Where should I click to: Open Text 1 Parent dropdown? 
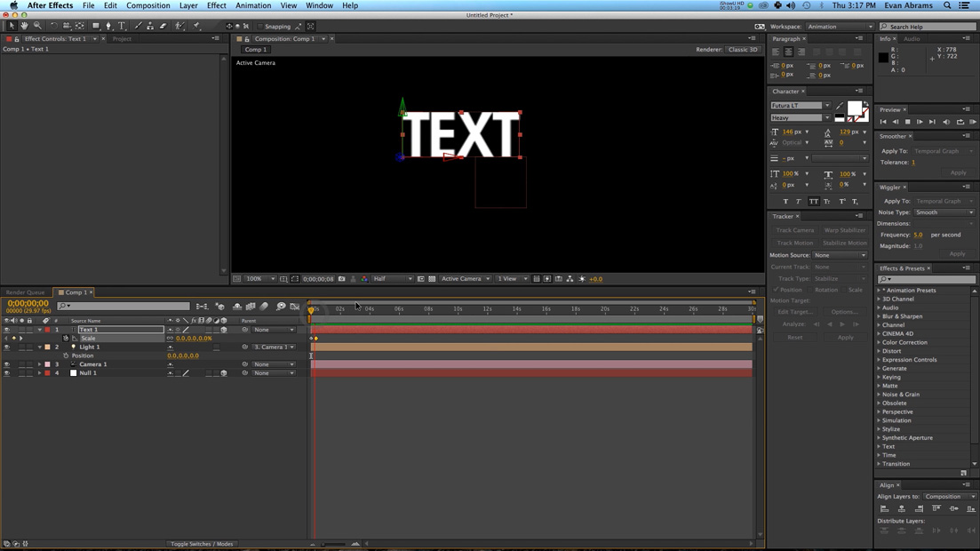(x=274, y=330)
